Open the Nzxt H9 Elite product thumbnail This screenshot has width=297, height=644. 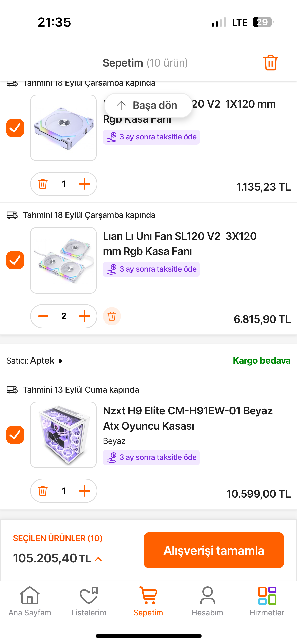pyautogui.click(x=63, y=435)
